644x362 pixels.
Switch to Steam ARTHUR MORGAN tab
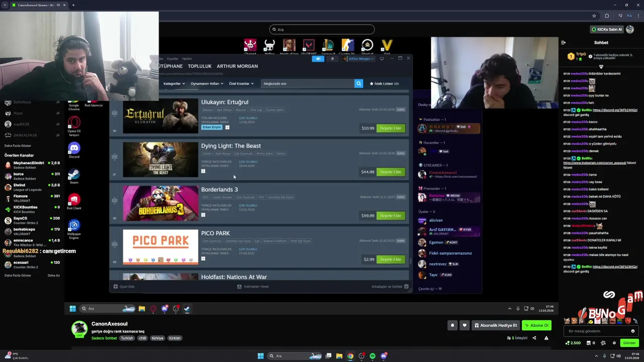click(x=237, y=66)
